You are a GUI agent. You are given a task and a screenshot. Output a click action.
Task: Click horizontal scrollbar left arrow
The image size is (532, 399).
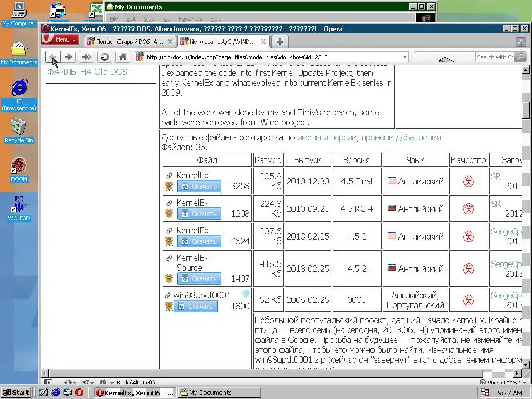click(45, 373)
